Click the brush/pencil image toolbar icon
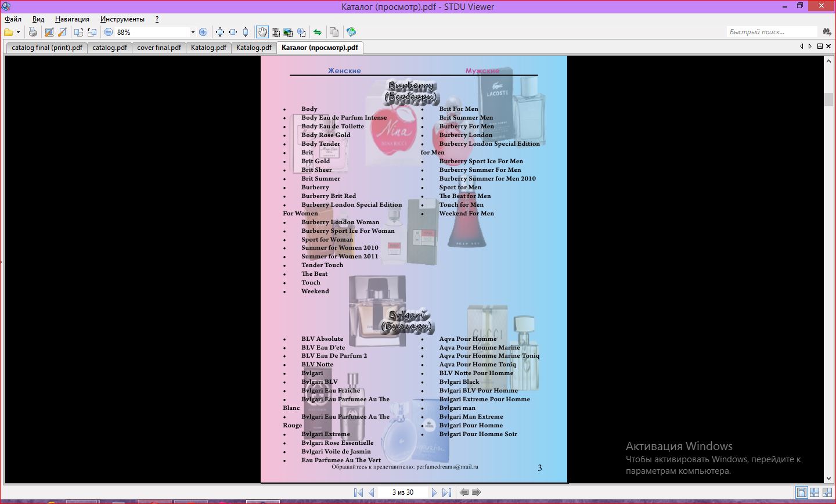Viewport: 836px width, 504px height. (x=62, y=32)
